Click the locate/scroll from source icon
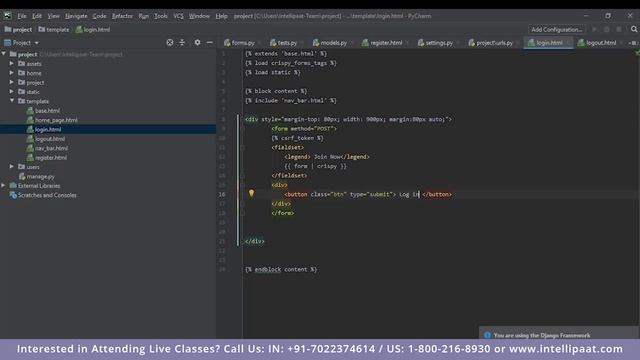640x360 pixels. coord(170,42)
